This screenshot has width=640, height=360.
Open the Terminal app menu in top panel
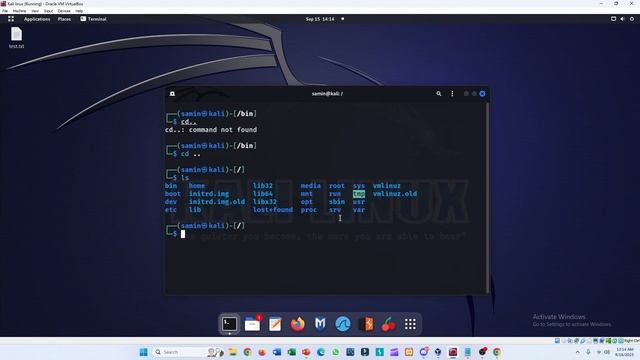[93, 19]
